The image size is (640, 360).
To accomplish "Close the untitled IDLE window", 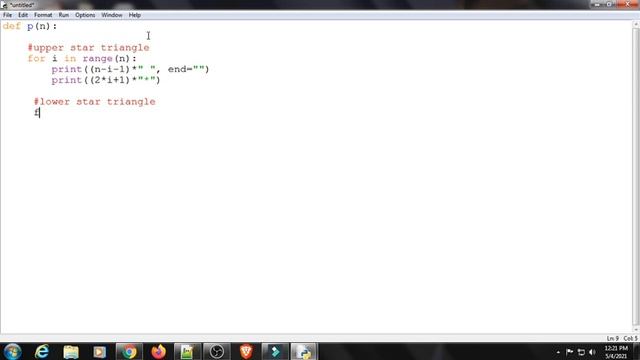I will point(627,4).
